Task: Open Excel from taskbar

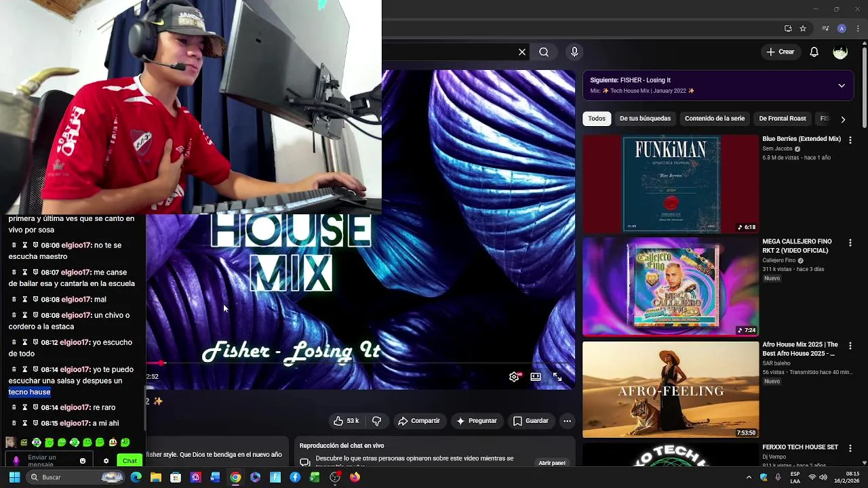Action: [315, 477]
